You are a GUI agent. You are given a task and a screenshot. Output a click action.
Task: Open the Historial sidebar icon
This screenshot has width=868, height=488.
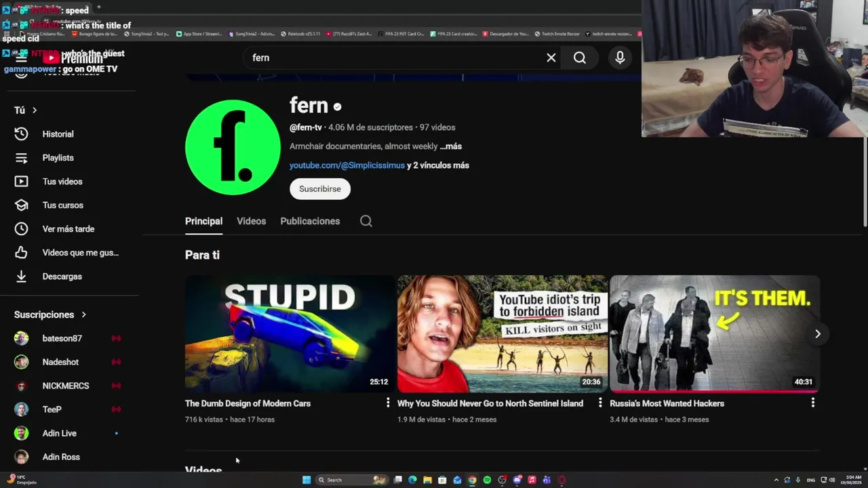point(21,134)
